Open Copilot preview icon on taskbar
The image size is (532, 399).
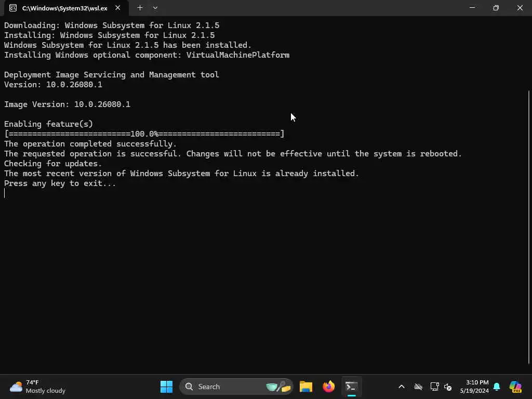515,387
